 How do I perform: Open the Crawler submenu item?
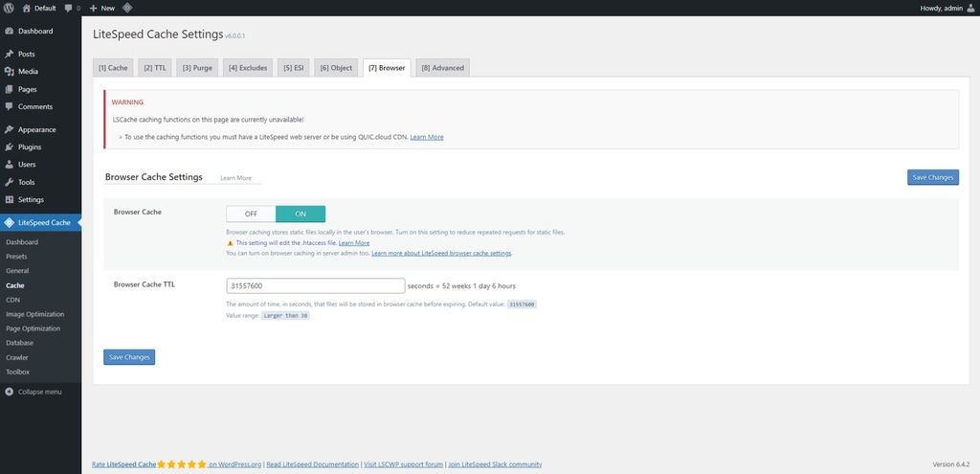point(17,358)
